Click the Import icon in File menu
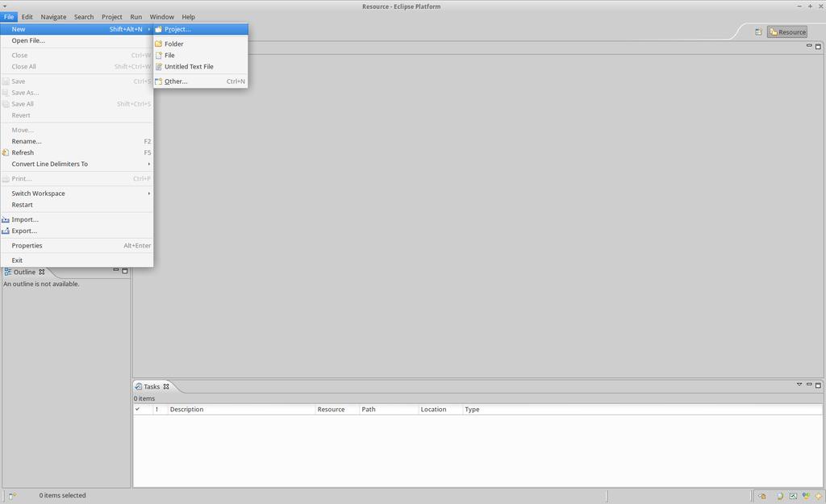This screenshot has width=826, height=504. [x=6, y=219]
